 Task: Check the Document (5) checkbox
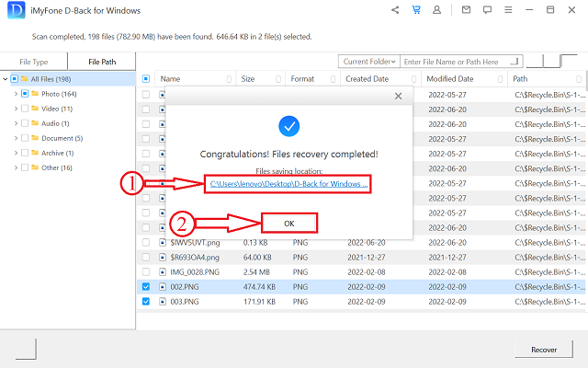25,138
